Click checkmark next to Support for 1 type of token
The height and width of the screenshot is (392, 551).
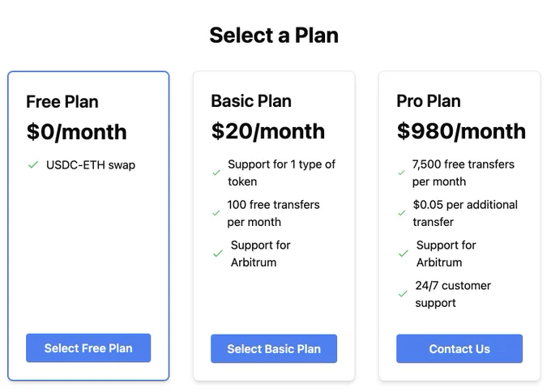[x=216, y=173]
